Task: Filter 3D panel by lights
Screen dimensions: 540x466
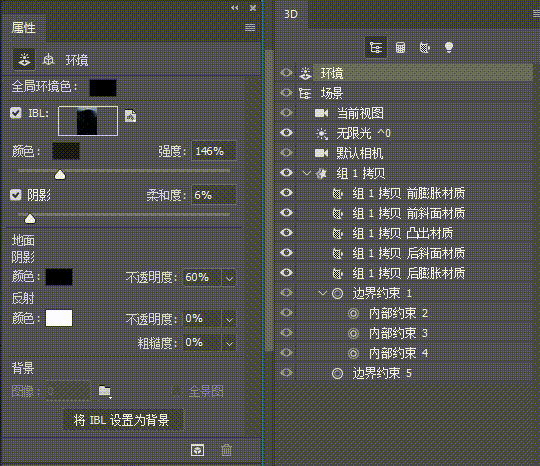Action: 449,47
